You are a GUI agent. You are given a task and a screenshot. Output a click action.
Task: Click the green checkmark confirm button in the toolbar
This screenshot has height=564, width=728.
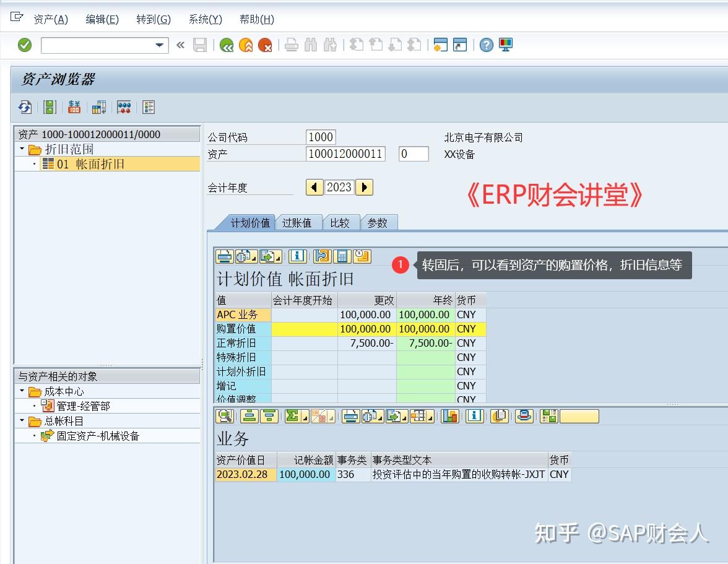(x=24, y=45)
